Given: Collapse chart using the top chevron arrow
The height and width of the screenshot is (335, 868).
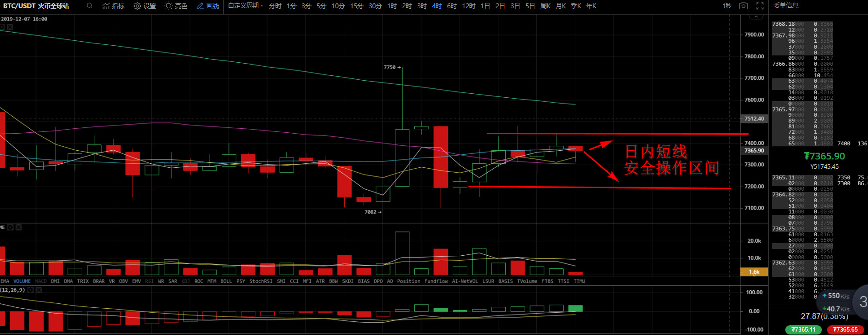Looking at the screenshot, I should (x=755, y=17).
